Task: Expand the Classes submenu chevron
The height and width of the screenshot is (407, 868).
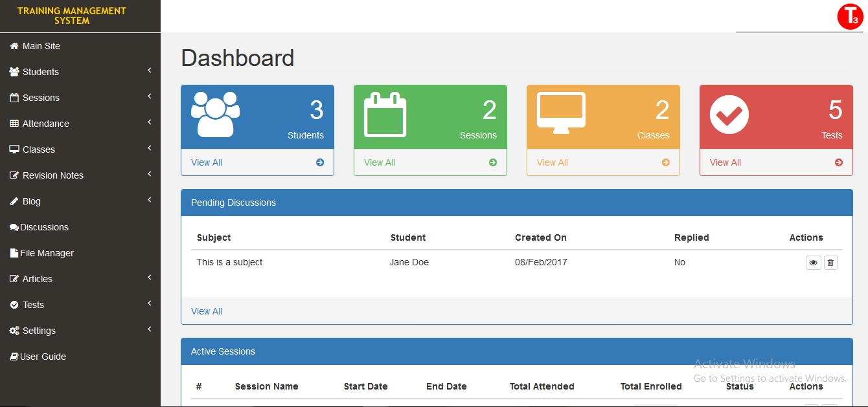Action: pos(150,148)
